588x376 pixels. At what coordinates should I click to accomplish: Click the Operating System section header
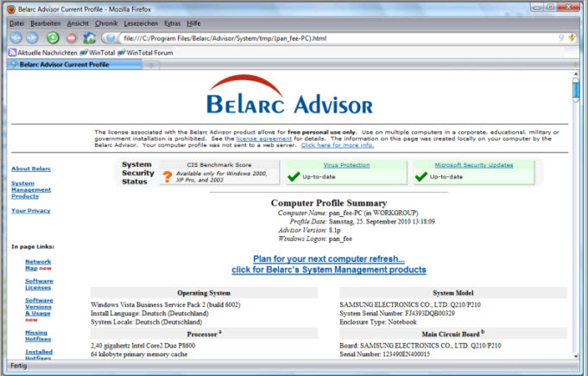click(204, 293)
